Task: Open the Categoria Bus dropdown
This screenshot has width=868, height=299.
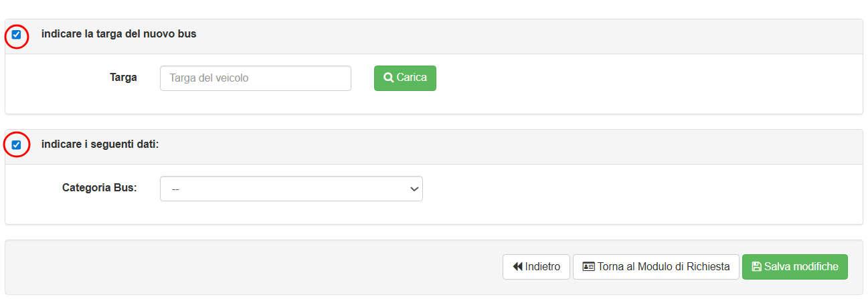Action: coord(291,189)
